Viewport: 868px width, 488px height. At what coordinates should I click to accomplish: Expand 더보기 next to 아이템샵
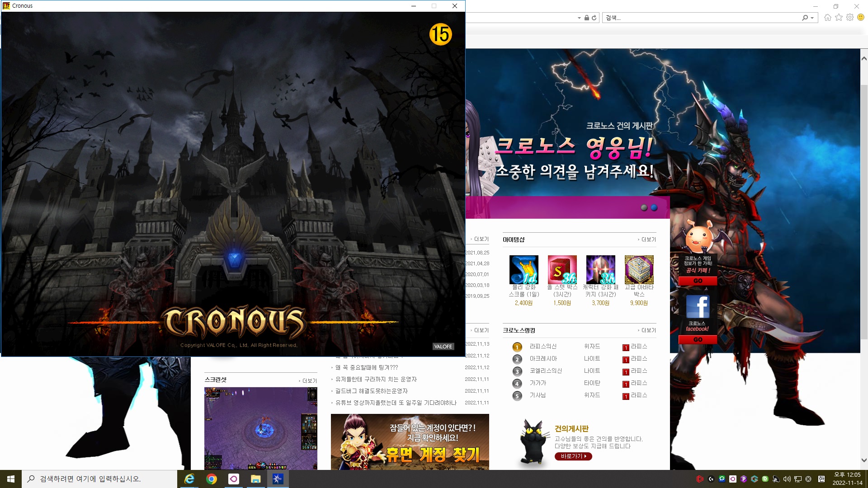click(x=647, y=239)
